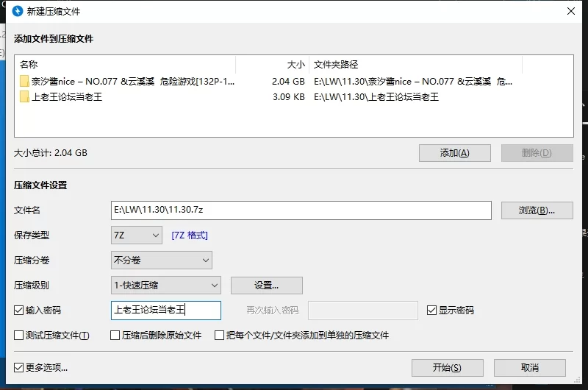
Task: Open the 压缩分卷 不分卷 dropdown
Action: [x=162, y=260]
